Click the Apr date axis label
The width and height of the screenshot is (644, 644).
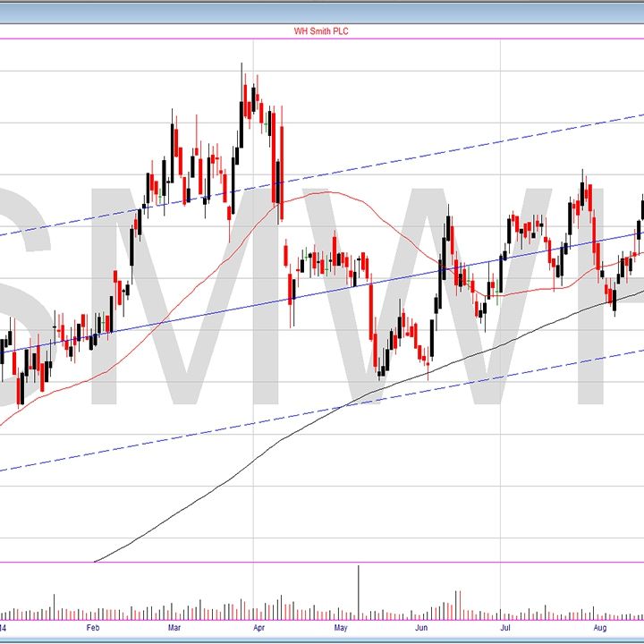(x=258, y=628)
